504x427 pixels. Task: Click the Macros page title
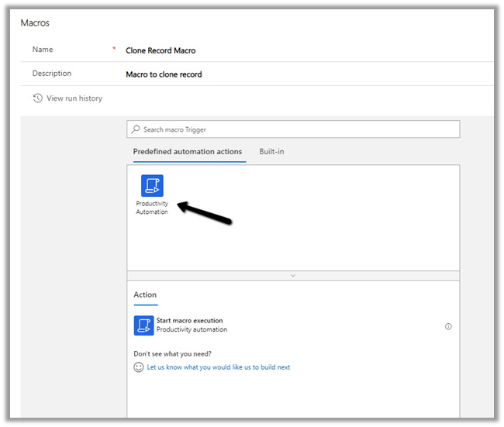(35, 23)
